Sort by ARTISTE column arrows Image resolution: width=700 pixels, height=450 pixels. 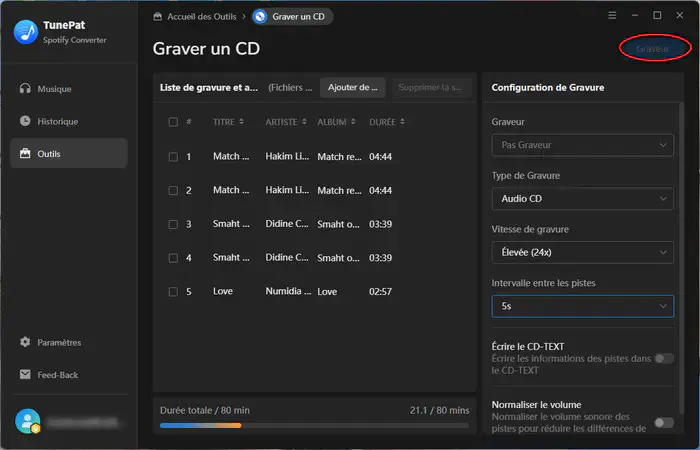[x=304, y=121]
